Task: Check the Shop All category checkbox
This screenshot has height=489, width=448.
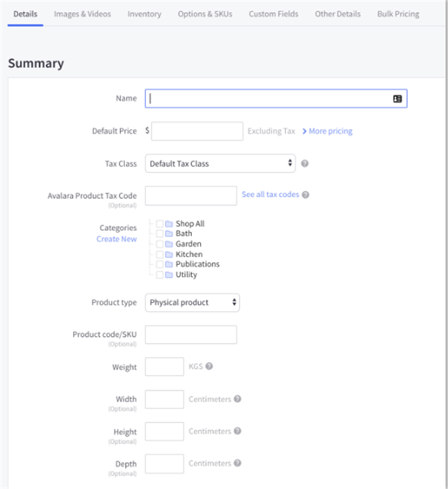Action: (x=160, y=223)
